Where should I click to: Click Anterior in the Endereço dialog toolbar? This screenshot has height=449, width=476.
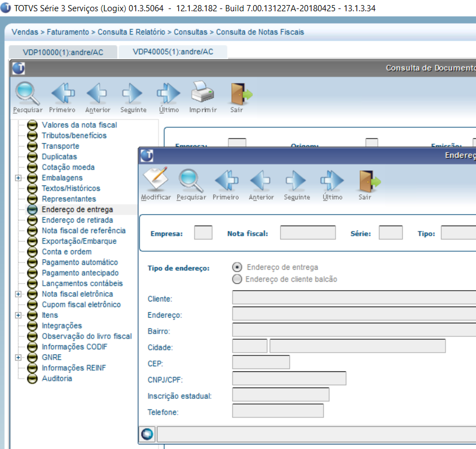(261, 184)
